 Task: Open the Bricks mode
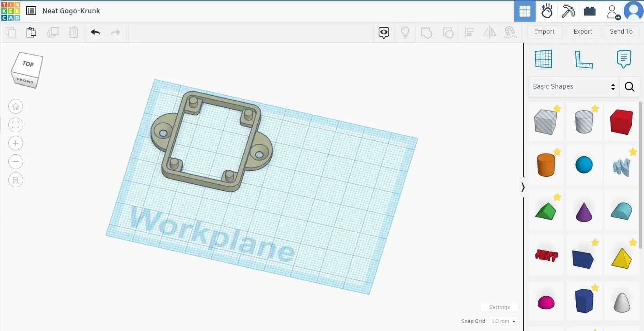tap(590, 11)
